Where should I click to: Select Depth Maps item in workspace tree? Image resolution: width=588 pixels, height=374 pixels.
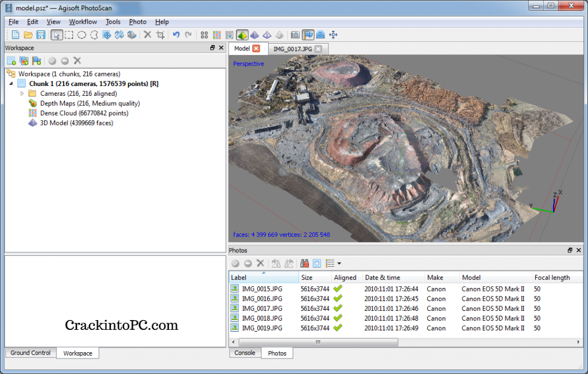tap(90, 103)
